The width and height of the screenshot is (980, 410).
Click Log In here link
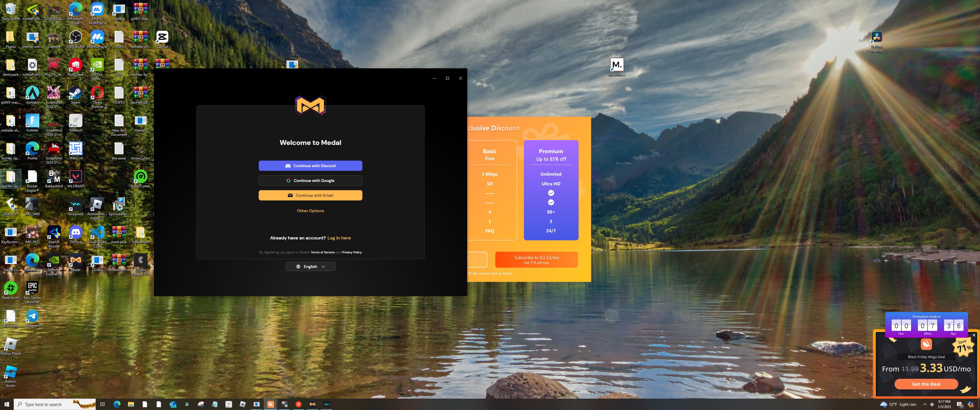[x=339, y=238]
